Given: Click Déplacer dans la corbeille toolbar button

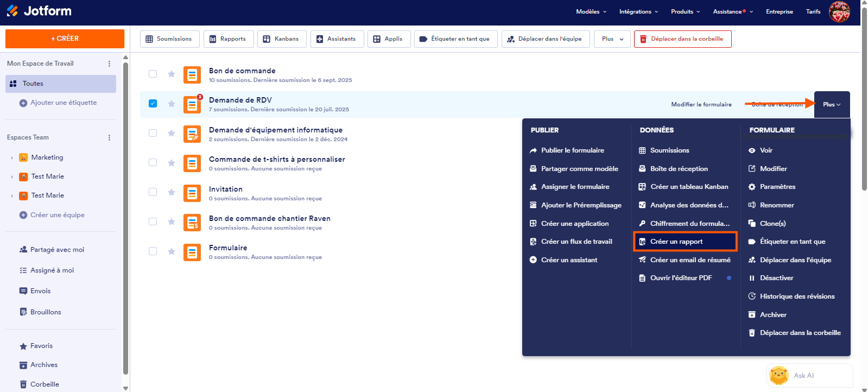Looking at the screenshot, I should [682, 39].
